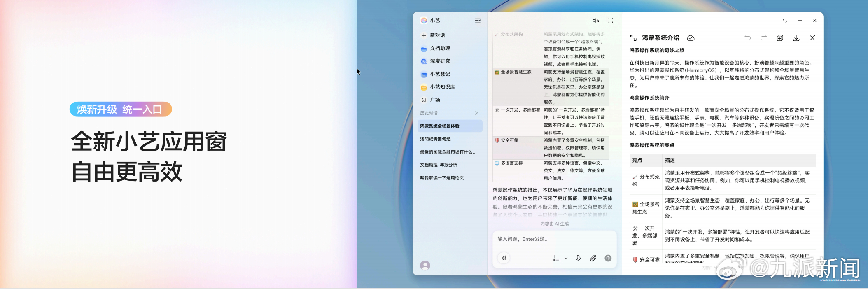The width and height of the screenshot is (868, 289).
Task: Click the screenshot crop icon
Action: tap(556, 258)
